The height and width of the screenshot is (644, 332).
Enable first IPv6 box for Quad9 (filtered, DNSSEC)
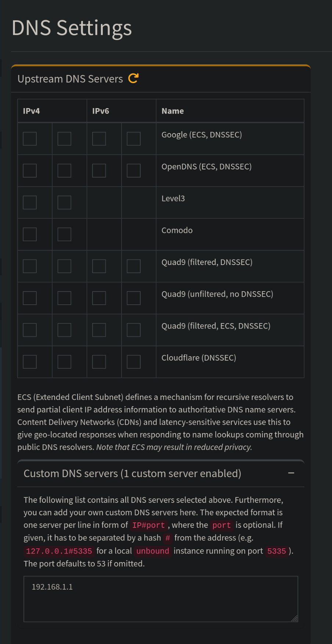[99, 266]
